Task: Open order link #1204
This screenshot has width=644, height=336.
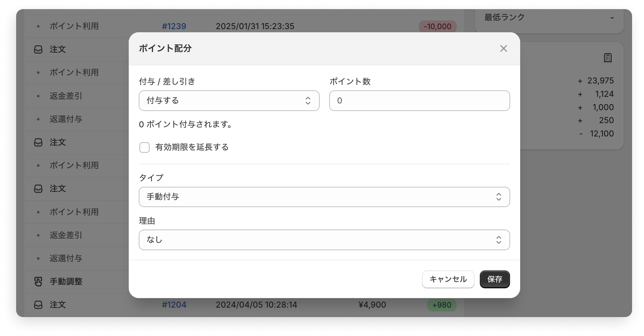Action: pyautogui.click(x=174, y=305)
